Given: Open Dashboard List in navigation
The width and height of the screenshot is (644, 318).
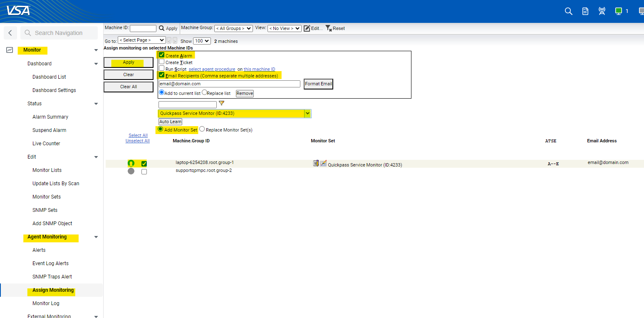Looking at the screenshot, I should click(x=49, y=77).
